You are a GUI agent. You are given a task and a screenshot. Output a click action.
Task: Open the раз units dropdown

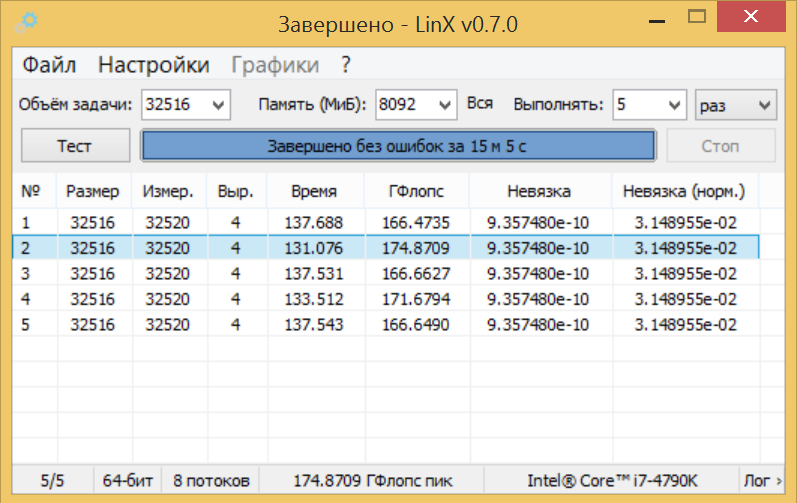pos(735,105)
